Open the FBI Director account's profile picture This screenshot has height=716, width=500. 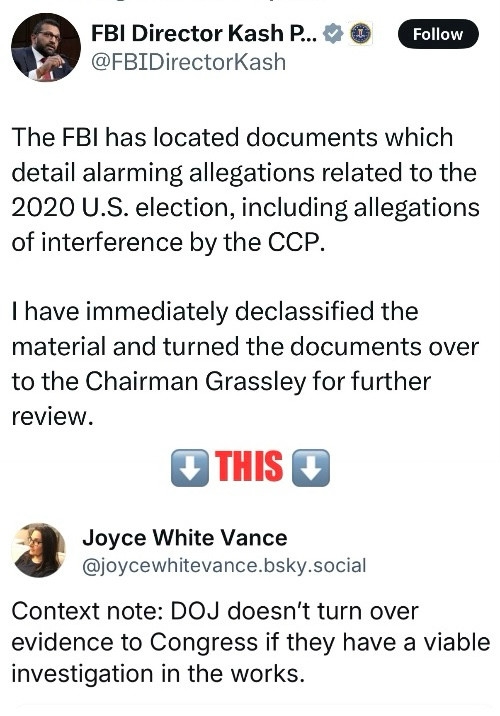pos(46,47)
